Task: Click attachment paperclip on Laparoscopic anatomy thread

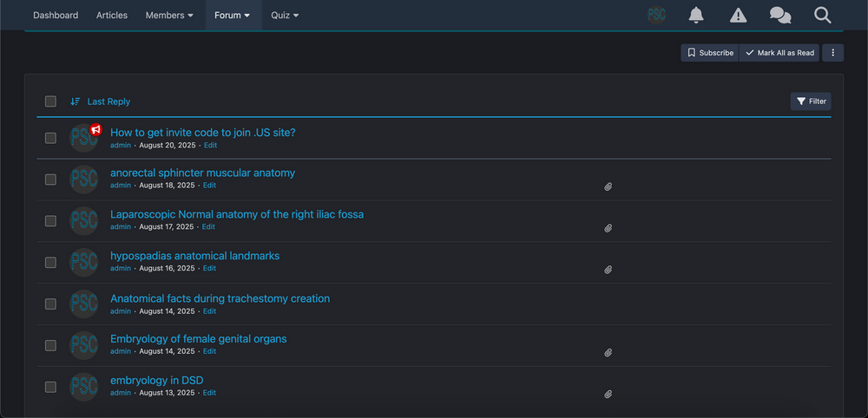Action: click(608, 228)
